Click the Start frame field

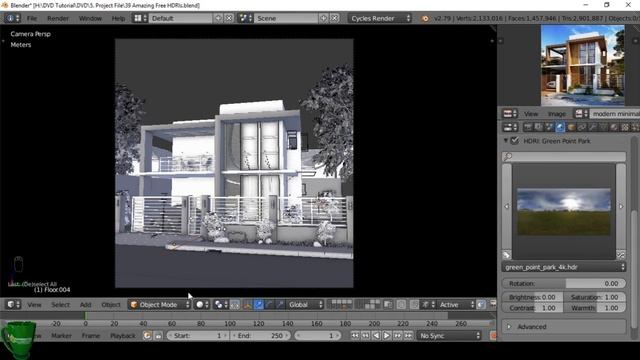[x=198, y=336]
